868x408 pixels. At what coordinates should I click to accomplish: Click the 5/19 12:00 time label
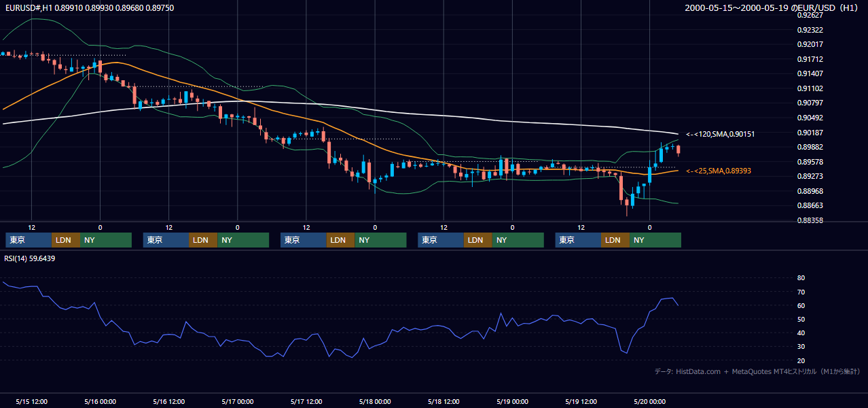(581, 401)
